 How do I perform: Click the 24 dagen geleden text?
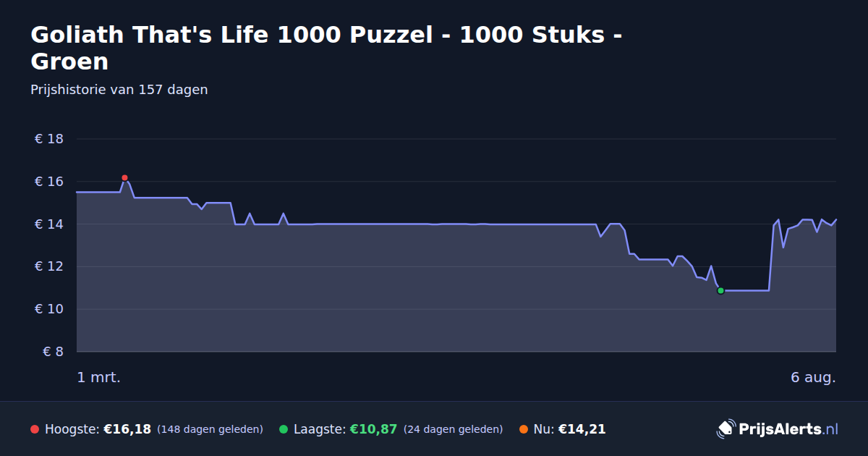point(453,429)
